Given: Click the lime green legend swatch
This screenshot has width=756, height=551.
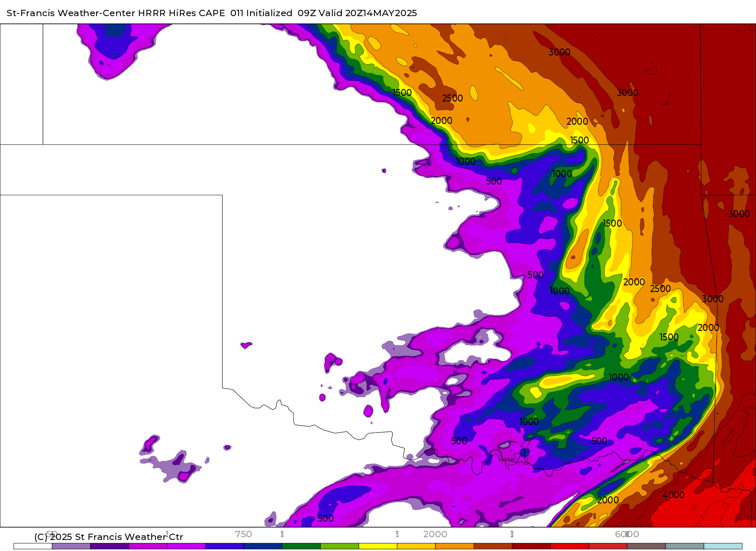Looking at the screenshot, I should 339,546.
